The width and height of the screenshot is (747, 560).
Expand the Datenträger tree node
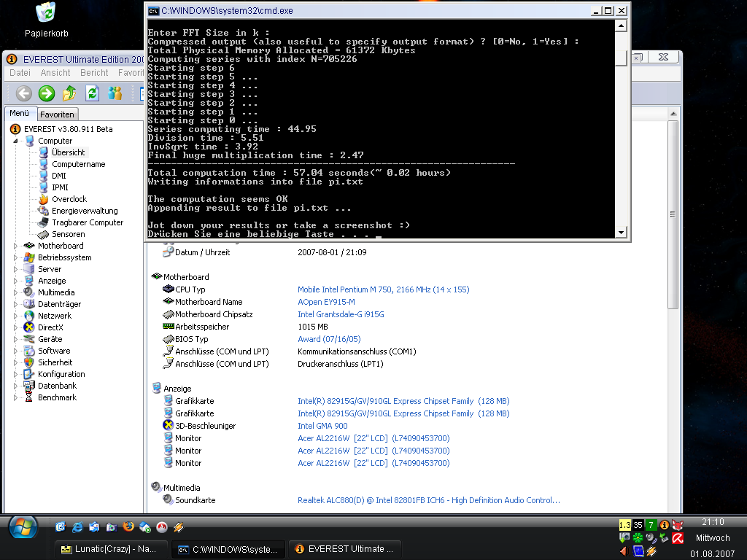[x=15, y=304]
